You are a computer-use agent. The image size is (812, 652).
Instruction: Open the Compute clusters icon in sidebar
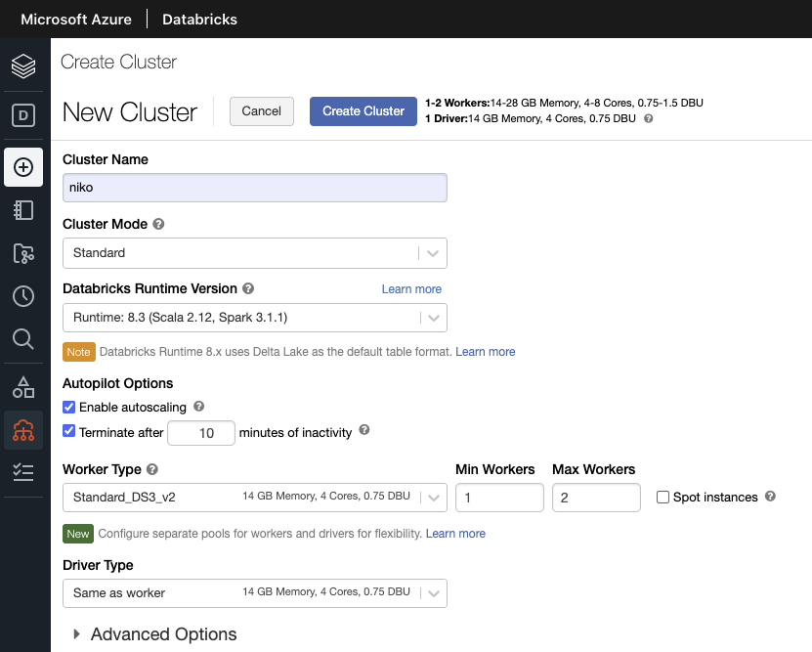[23, 430]
